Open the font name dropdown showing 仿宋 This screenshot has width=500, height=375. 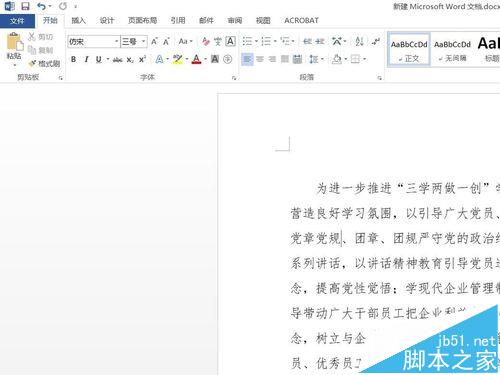coord(117,42)
